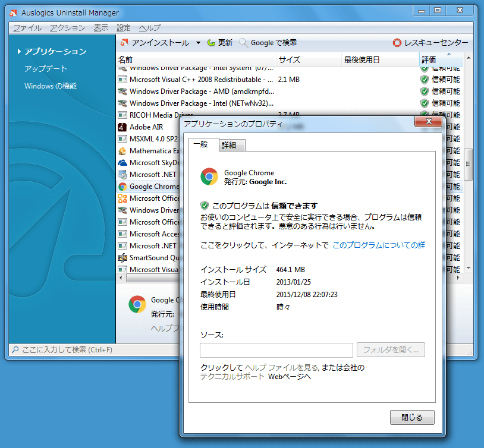Open the 表示 menu

pyautogui.click(x=101, y=28)
